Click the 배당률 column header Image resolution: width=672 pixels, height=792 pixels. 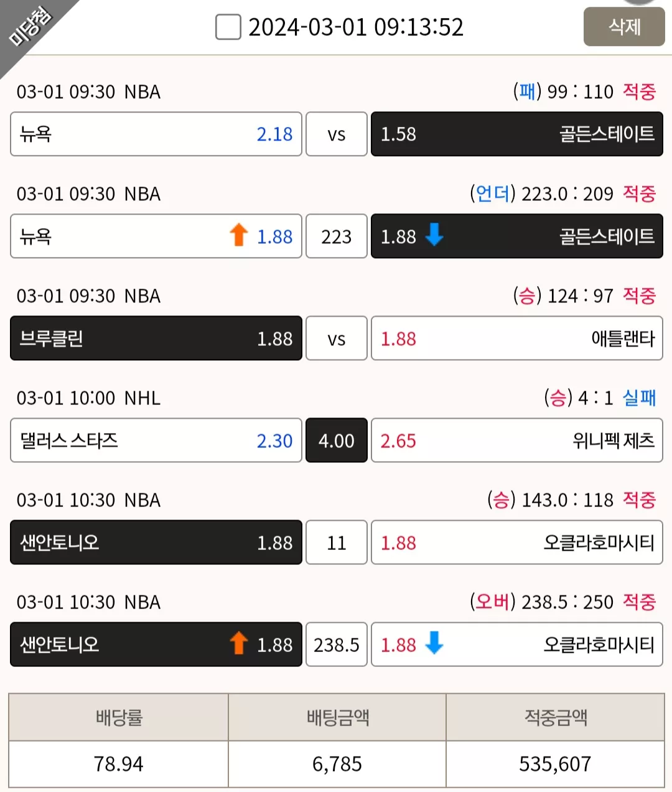tap(119, 717)
